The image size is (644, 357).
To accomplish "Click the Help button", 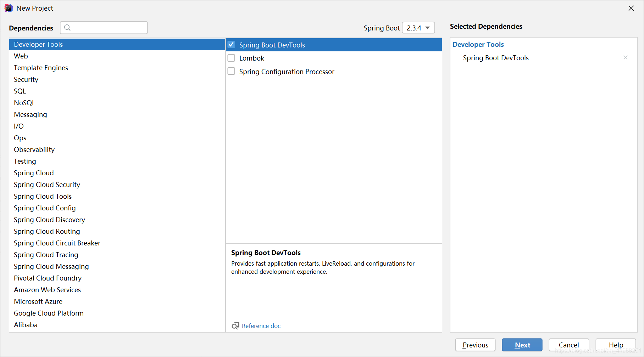I will 616,345.
